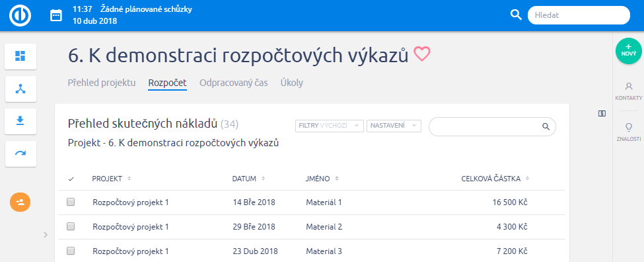Click the date 23 Dub 2018
Image resolution: width=644 pixels, height=262 pixels.
255,251
